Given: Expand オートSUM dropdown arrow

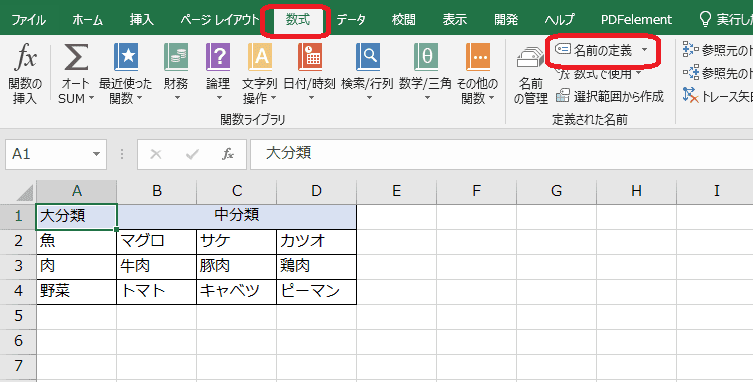Looking at the screenshot, I should pyautogui.click(x=91, y=99).
